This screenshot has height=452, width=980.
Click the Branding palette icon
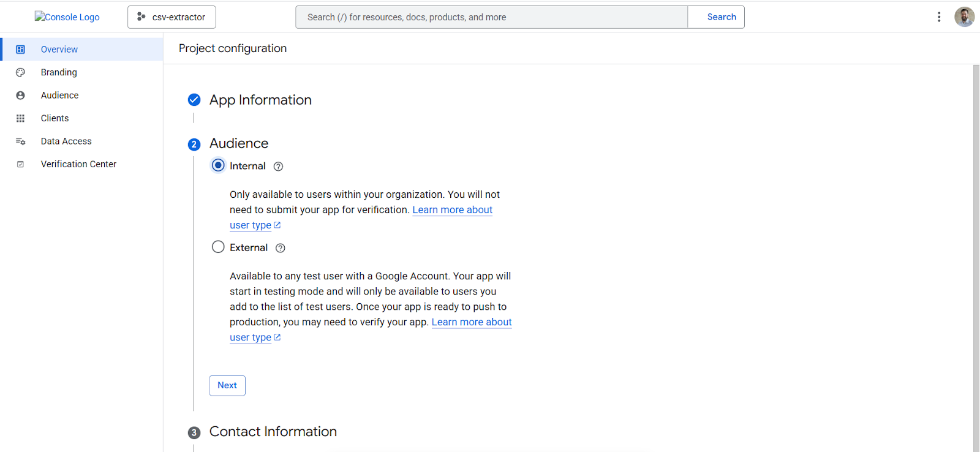[x=20, y=72]
